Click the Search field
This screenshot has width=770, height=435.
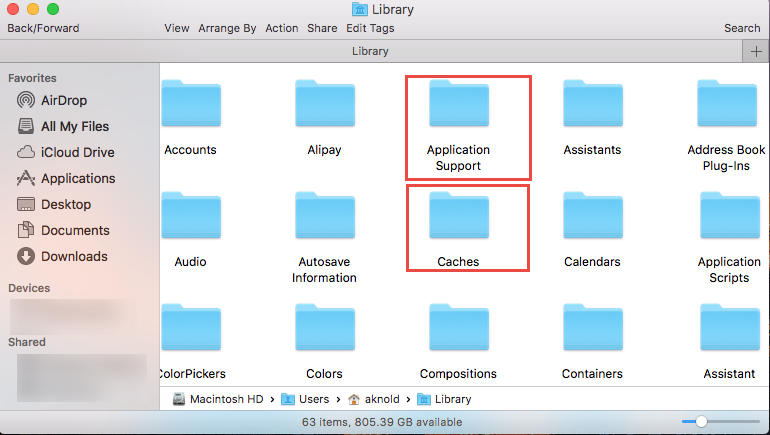742,28
